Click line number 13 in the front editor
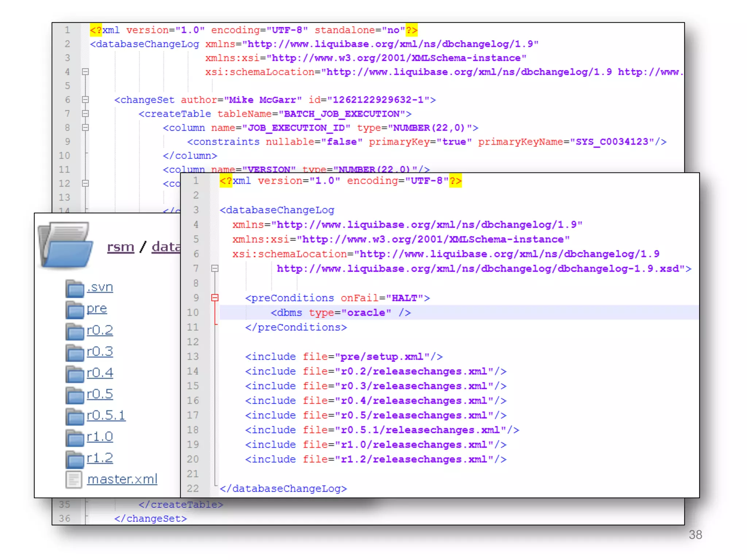The image size is (747, 560). [x=193, y=356]
